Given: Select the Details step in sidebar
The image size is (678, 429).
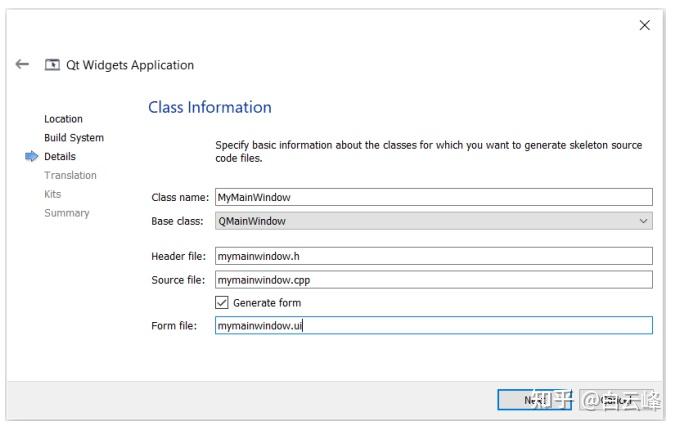Looking at the screenshot, I should coord(59,157).
